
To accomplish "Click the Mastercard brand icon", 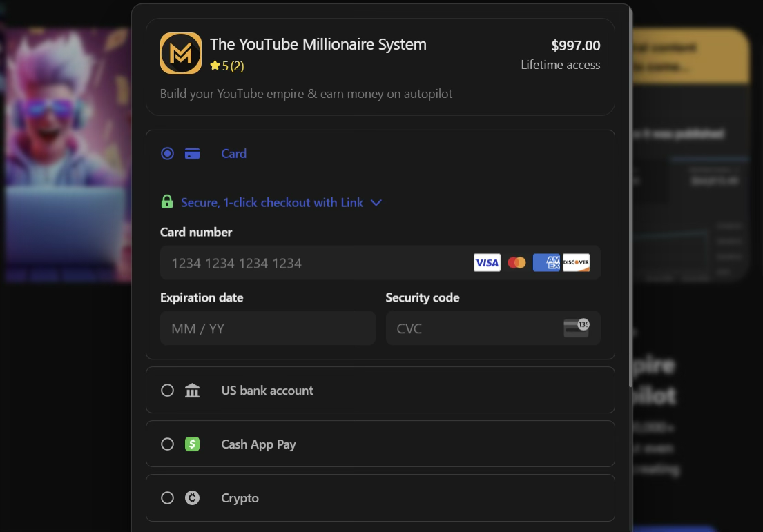I will 516,263.
